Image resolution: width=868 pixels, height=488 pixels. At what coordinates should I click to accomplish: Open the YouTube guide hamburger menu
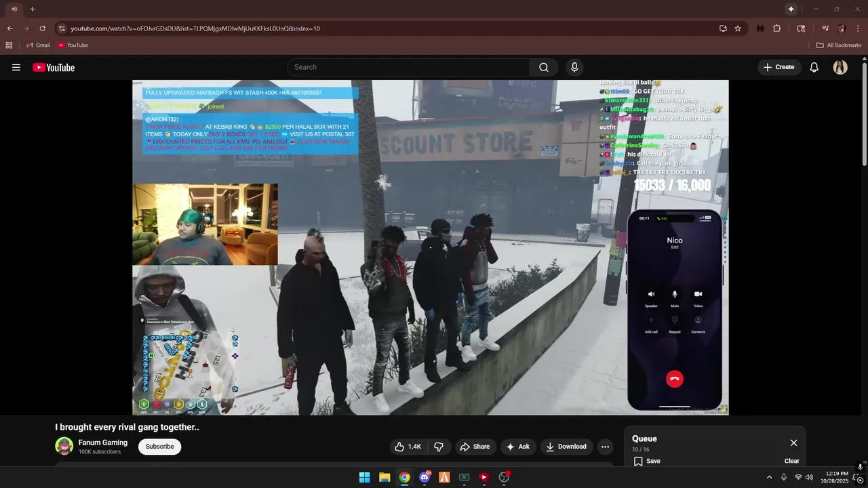pos(16,67)
